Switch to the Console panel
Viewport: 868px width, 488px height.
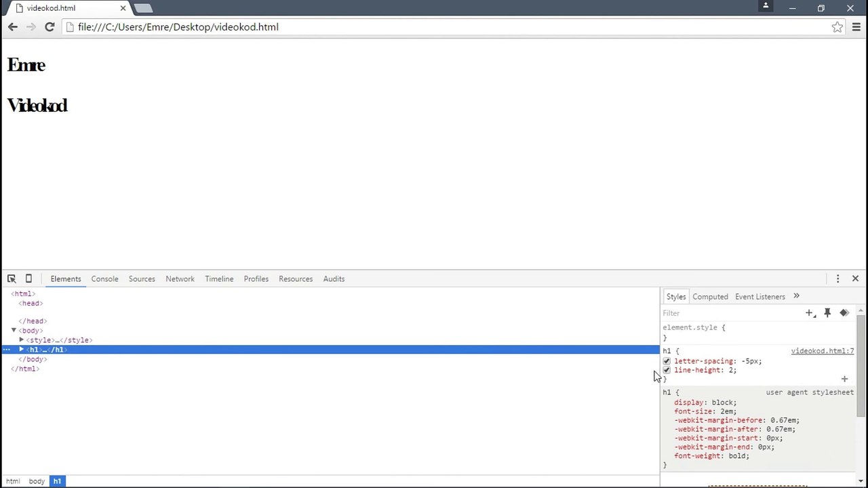pos(104,279)
